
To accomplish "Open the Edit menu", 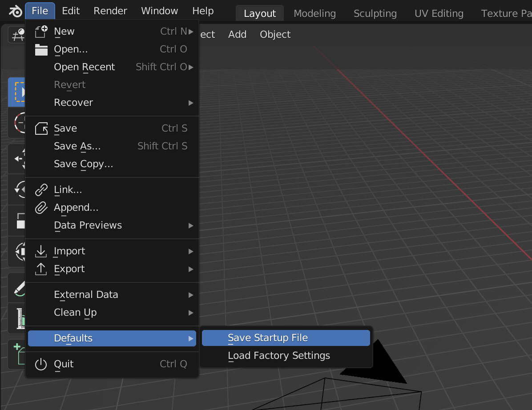I will pos(71,11).
